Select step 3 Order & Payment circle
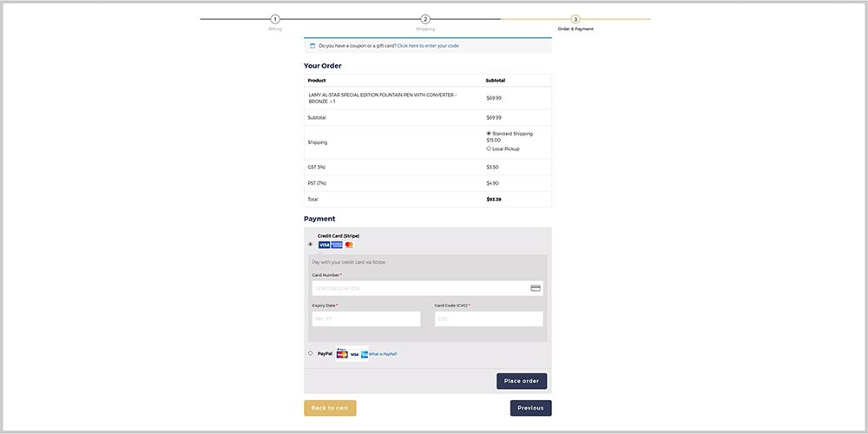This screenshot has height=434, width=868. pos(575,19)
